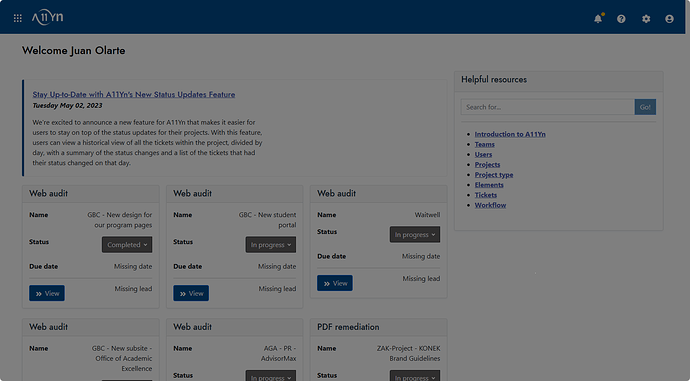Open the Teams resource link
Image resolution: width=690 pixels, height=381 pixels.
484,144
